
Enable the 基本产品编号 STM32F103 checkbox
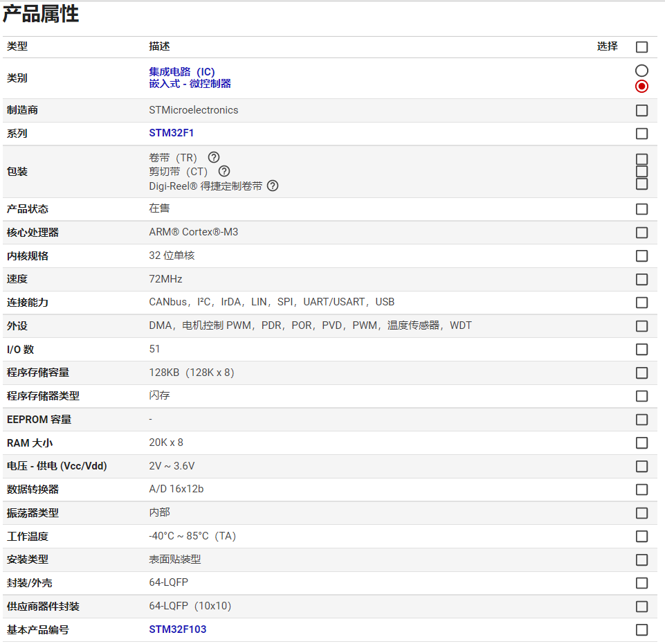(641, 629)
